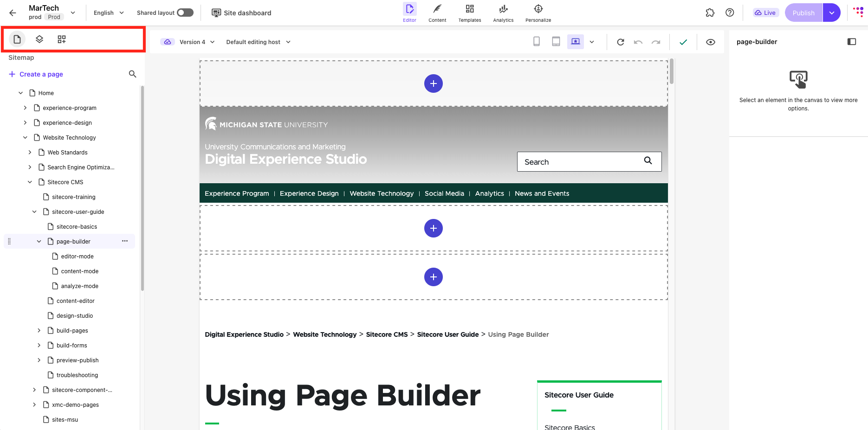Select the content-editor page in sitemap
Image resolution: width=868 pixels, height=430 pixels.
pos(75,301)
